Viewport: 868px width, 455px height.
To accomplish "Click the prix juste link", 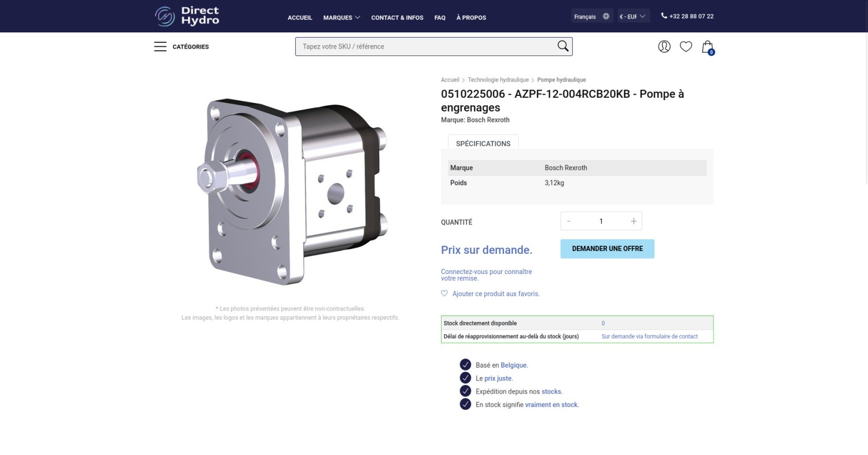I will tap(498, 378).
